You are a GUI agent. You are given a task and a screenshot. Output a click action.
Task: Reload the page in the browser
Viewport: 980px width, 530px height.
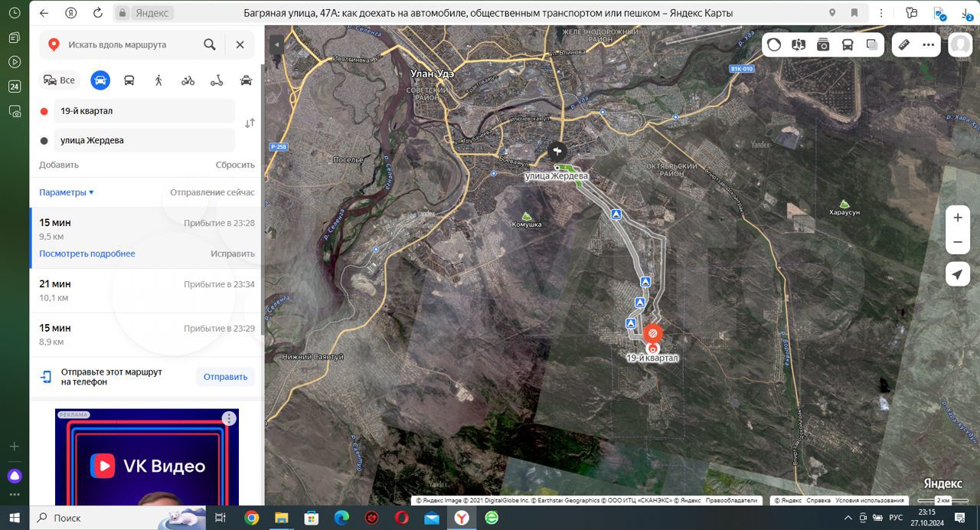[x=97, y=13]
